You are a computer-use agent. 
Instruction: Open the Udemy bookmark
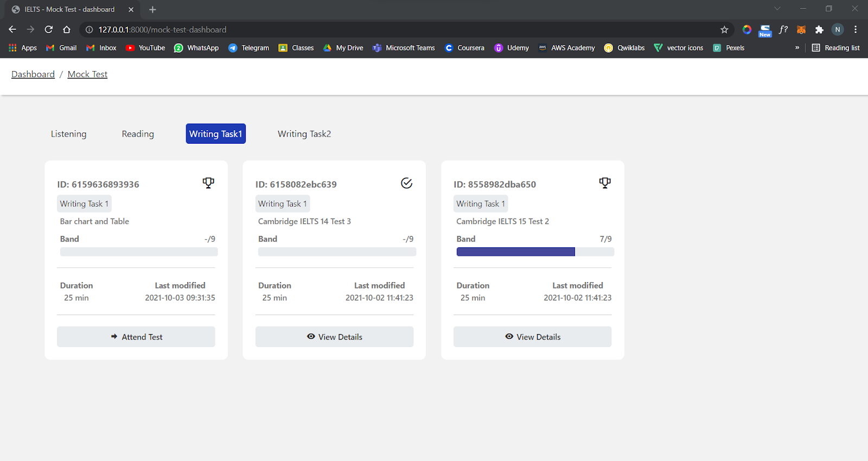[512, 48]
